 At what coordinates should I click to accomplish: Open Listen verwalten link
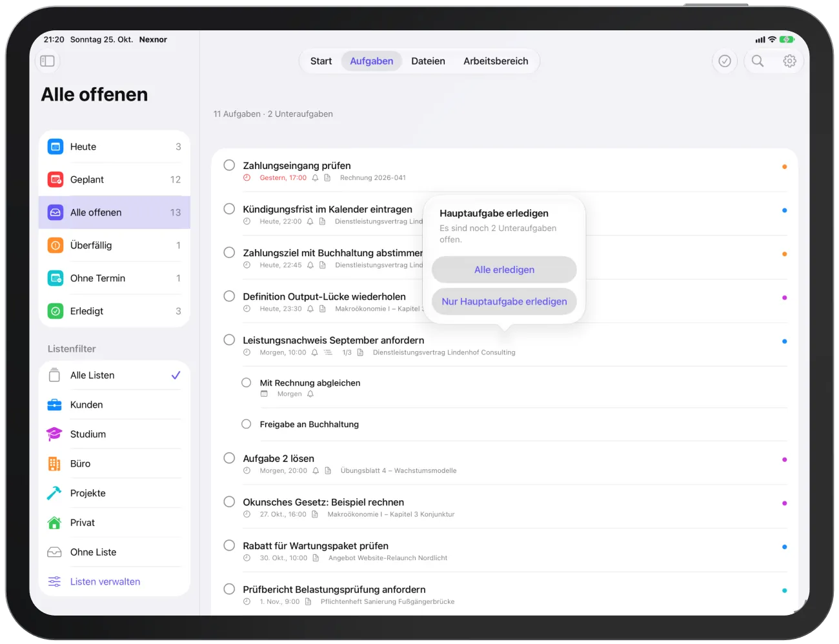tap(105, 581)
